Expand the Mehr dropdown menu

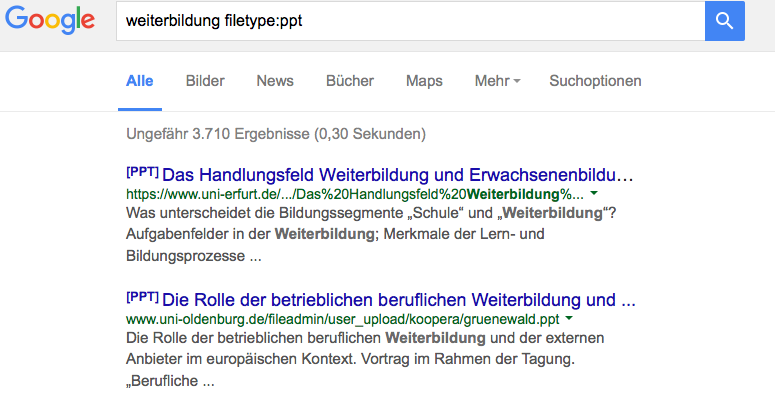(497, 81)
